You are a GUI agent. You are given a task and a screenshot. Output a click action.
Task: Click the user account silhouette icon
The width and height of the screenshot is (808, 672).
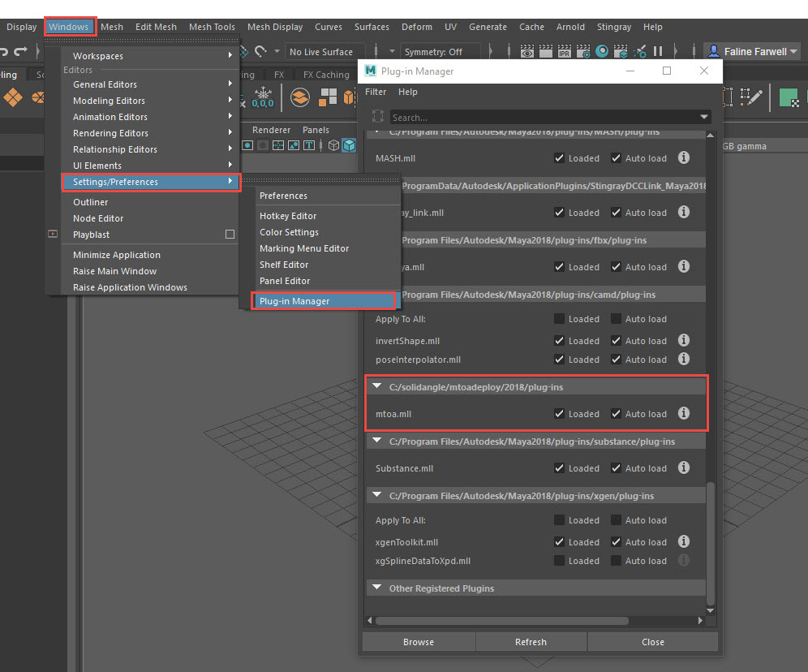point(714,51)
